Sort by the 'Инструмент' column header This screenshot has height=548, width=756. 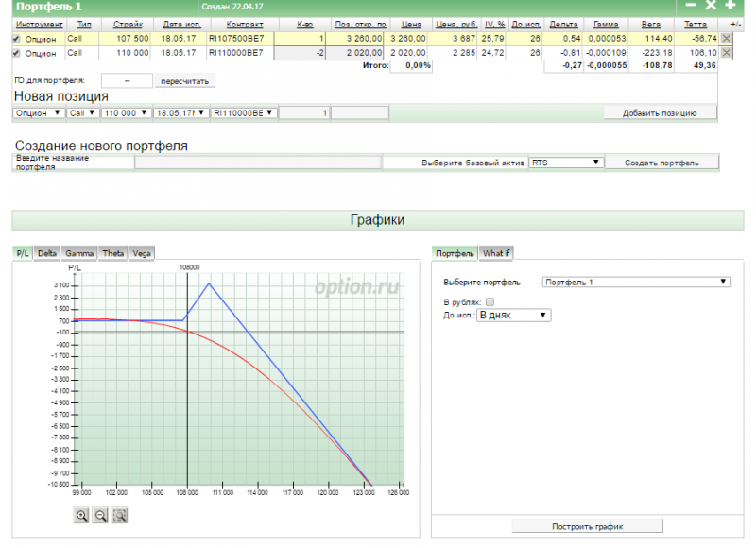pos(39,25)
